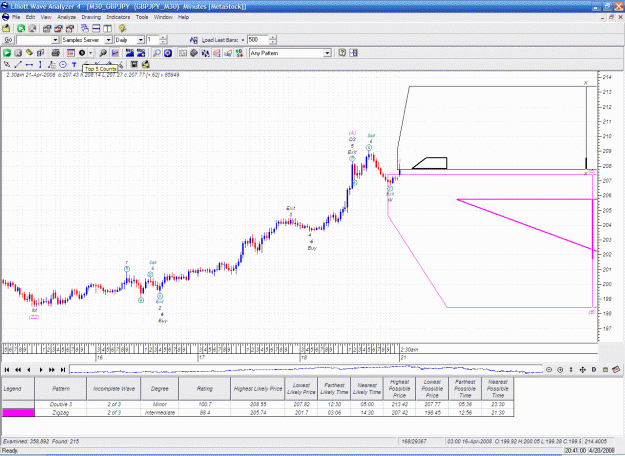Click the question mark help icon
625x456 pixels.
pyautogui.click(x=342, y=53)
